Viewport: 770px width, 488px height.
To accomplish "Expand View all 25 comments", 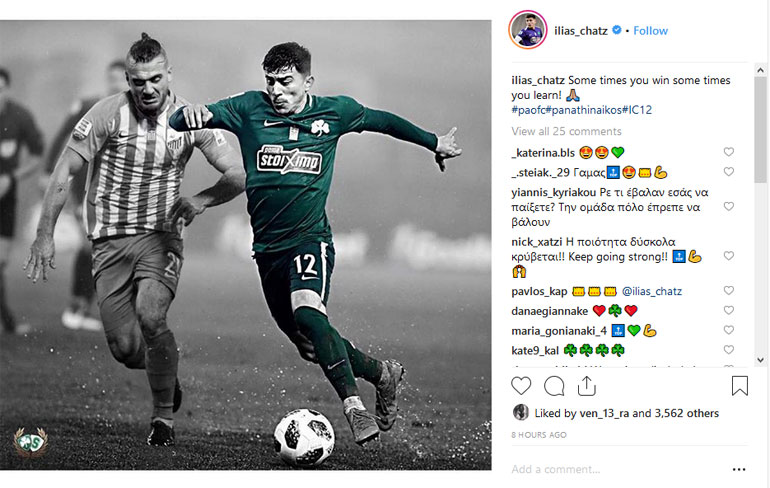I will [x=566, y=131].
